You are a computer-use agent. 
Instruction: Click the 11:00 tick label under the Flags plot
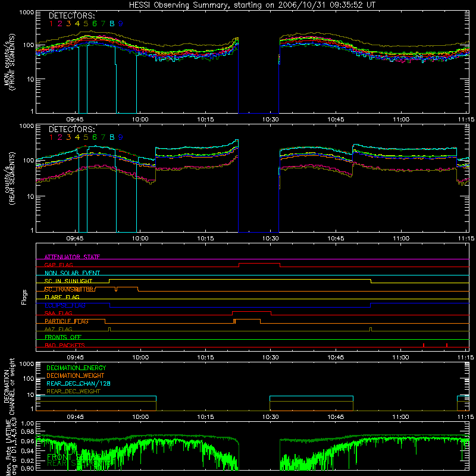[x=400, y=358]
